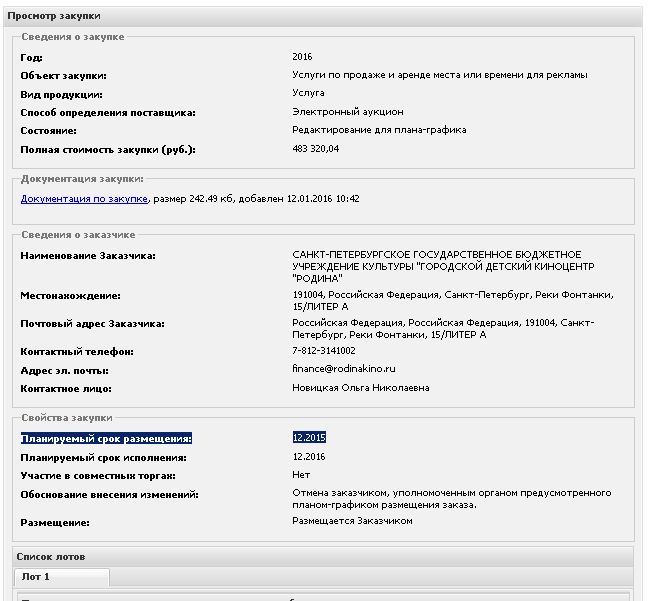Screen dimensions: 651x601
Task: Click the cost value 483 320,04
Action: pos(316,149)
